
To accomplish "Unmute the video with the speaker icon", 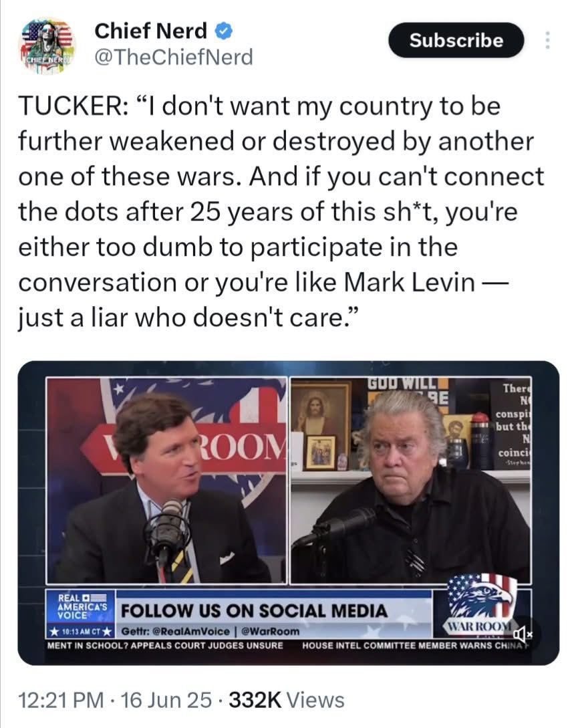I will [522, 632].
